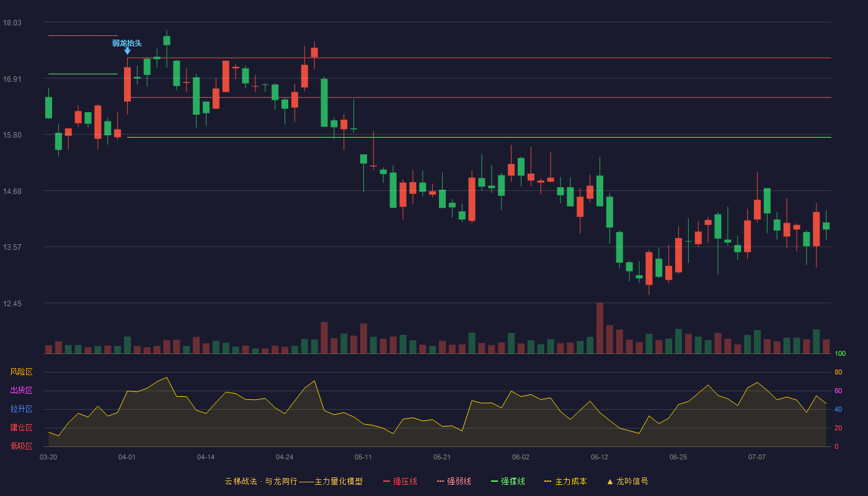Click the magenta 60 indicator axis value

tap(838, 391)
